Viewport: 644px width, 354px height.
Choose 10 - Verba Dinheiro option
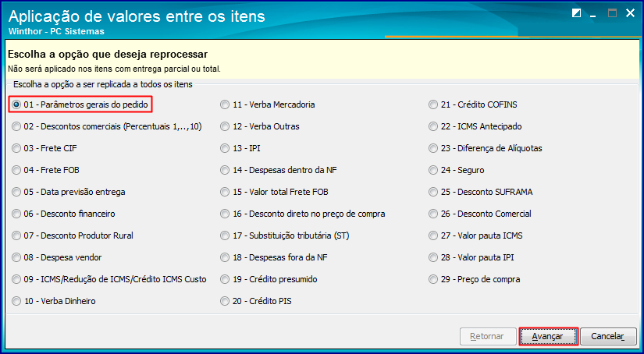point(54,301)
